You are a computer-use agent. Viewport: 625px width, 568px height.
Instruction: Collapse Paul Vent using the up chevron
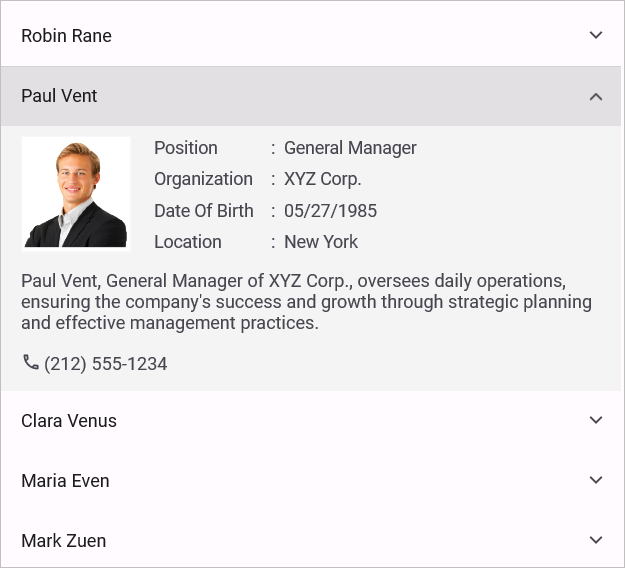[x=596, y=97]
